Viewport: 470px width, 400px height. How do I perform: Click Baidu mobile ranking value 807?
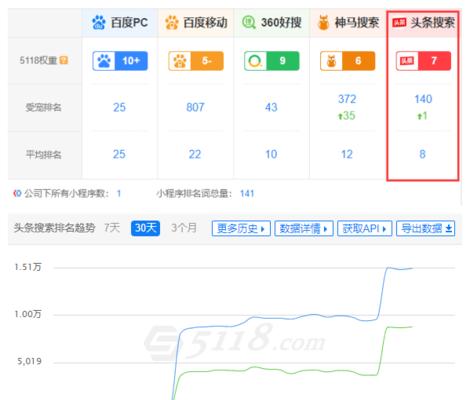point(195,107)
